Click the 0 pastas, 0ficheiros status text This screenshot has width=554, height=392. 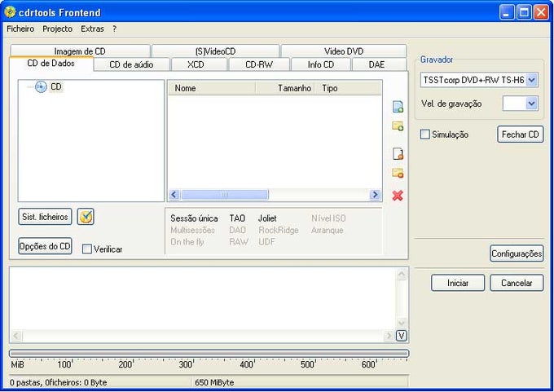click(59, 382)
